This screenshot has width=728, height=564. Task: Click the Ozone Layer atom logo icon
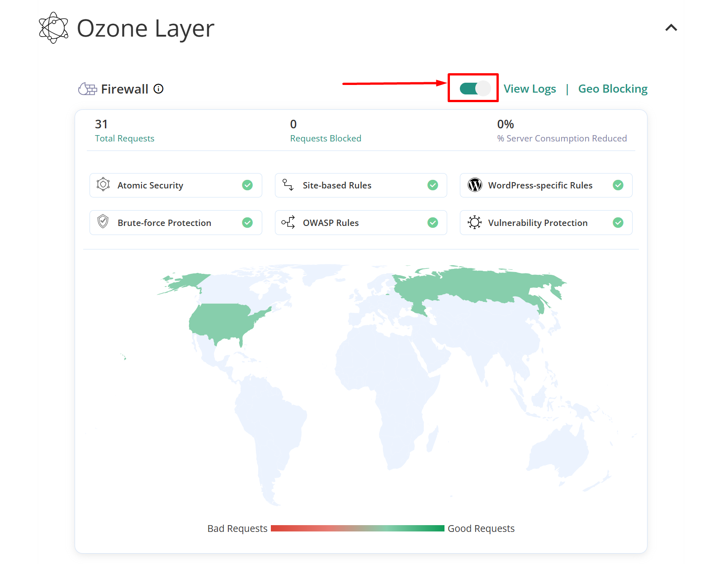coord(54,28)
